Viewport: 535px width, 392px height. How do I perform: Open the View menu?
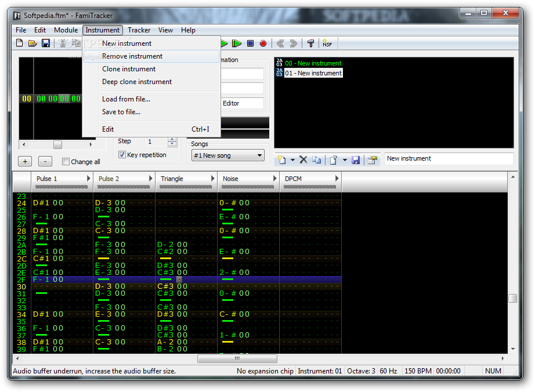pyautogui.click(x=165, y=30)
